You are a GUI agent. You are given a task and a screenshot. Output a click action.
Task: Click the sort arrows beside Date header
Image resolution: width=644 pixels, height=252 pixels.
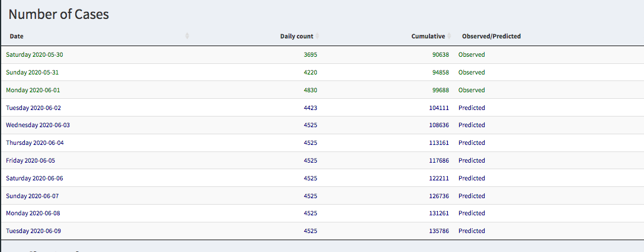(187, 36)
